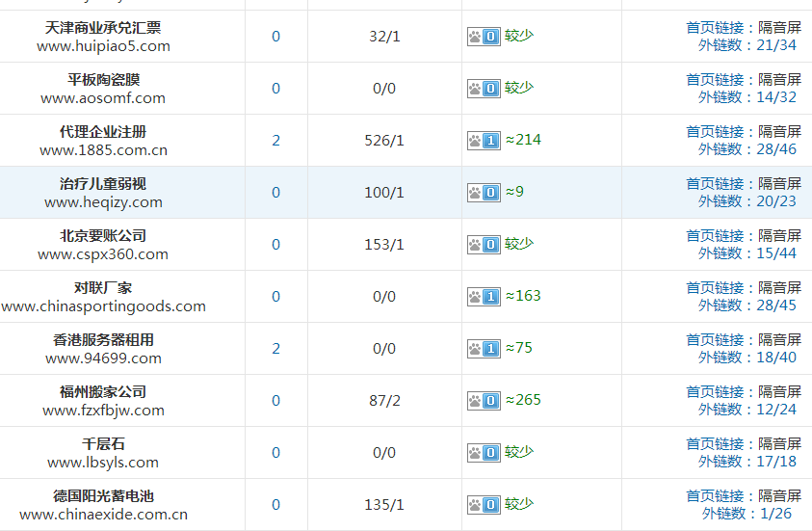Click 外链数 value 1/26

(778, 514)
